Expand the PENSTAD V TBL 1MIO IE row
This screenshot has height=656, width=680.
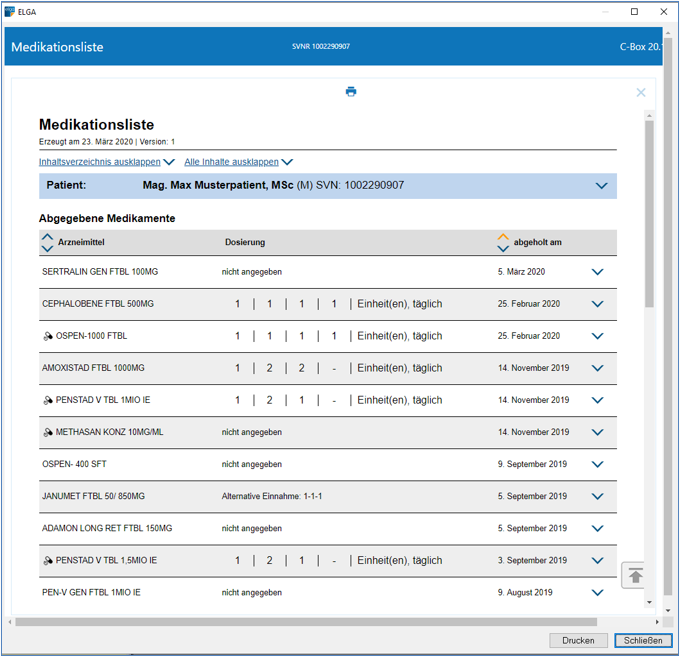[598, 400]
